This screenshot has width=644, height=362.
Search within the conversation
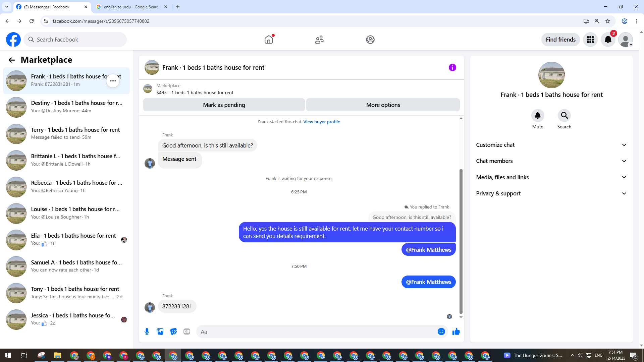point(564,116)
